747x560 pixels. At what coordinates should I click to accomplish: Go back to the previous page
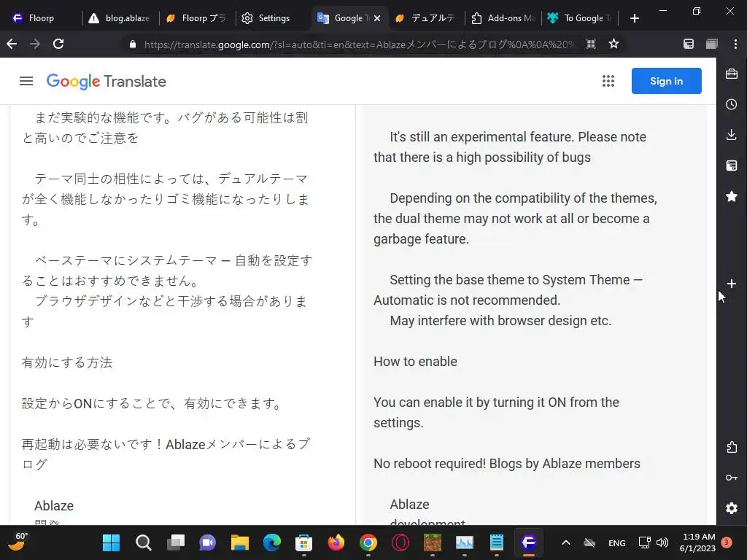tap(12, 44)
